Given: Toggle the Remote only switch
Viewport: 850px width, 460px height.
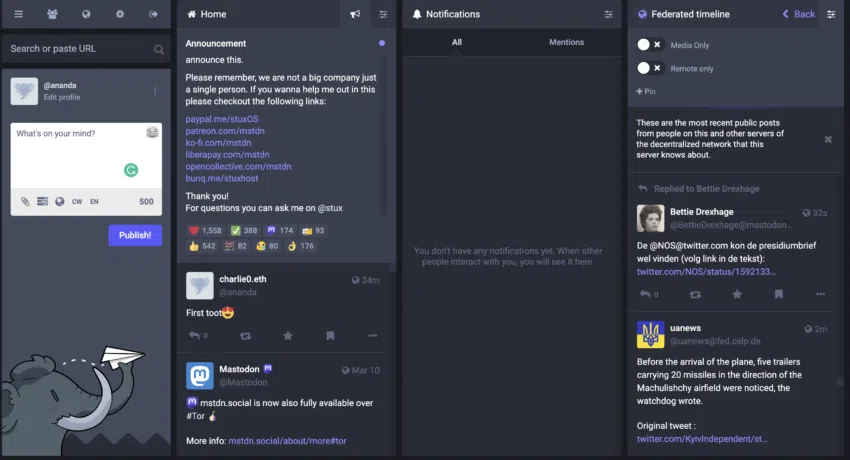Looking at the screenshot, I should (649, 68).
